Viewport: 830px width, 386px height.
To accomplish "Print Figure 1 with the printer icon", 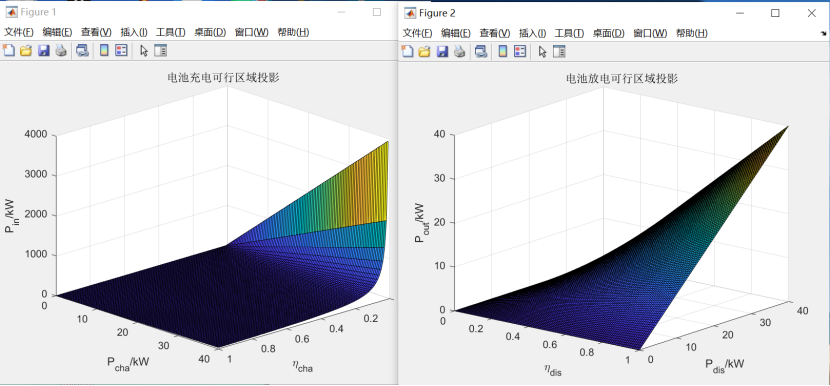I will pos(61,51).
